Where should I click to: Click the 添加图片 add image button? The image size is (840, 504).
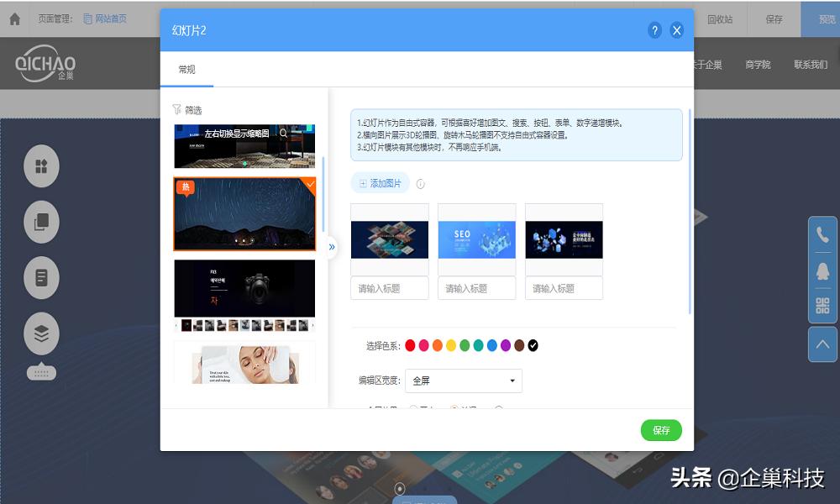coord(380,183)
